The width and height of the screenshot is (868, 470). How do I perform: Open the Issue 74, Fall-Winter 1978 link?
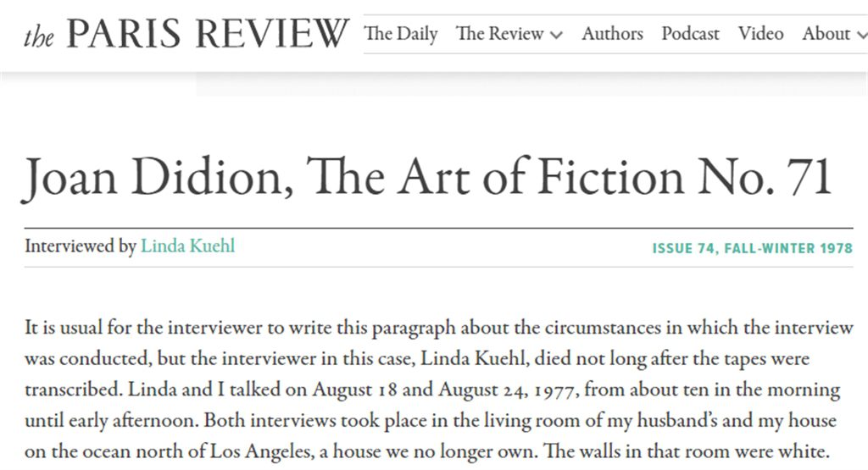click(x=753, y=248)
